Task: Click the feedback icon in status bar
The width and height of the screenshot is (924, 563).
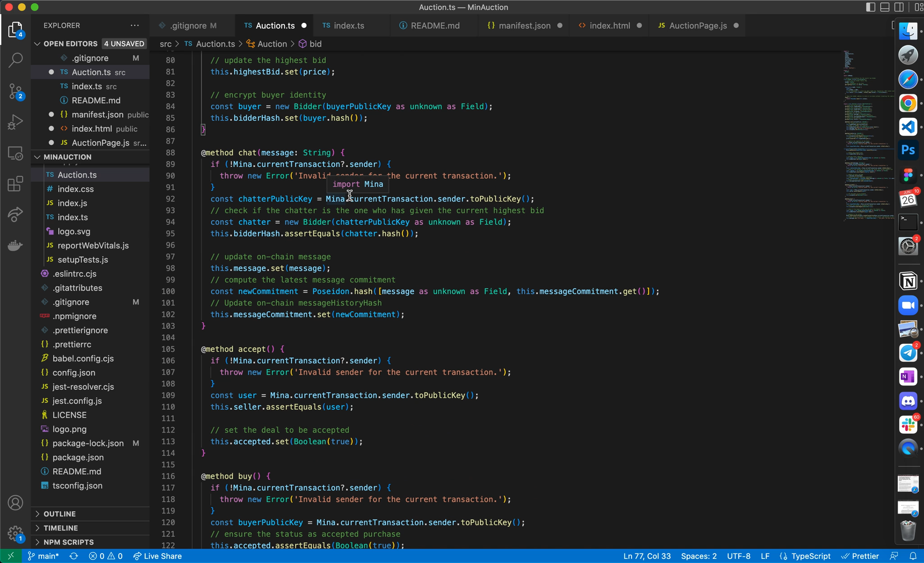Action: (x=894, y=556)
